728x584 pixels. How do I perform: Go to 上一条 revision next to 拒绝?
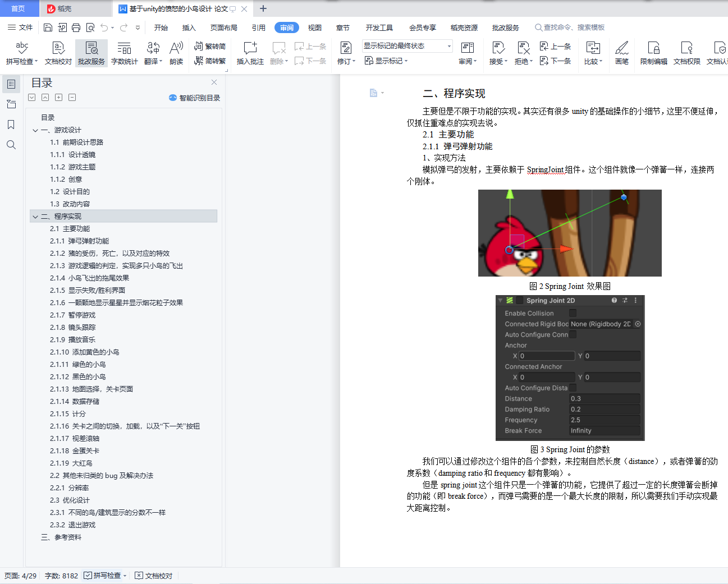click(555, 47)
